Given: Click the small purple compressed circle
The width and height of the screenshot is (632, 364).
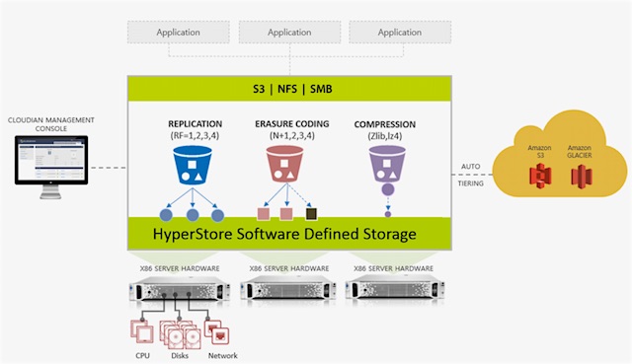Looking at the screenshot, I should point(388,214).
